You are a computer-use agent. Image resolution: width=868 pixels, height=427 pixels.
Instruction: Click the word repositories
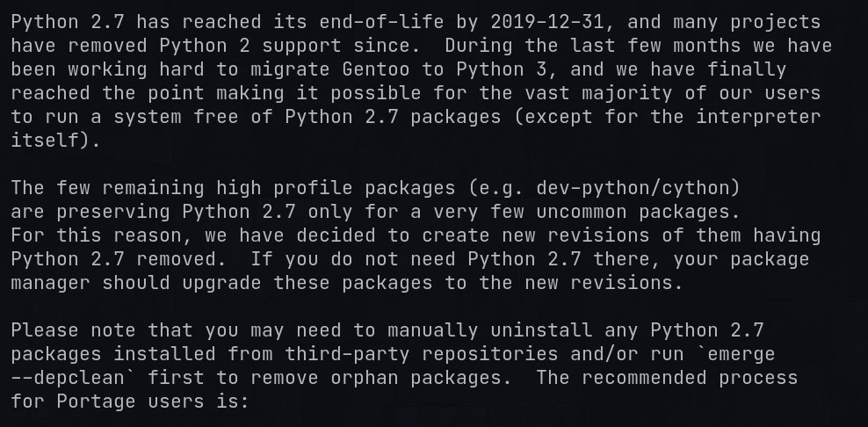(489, 354)
